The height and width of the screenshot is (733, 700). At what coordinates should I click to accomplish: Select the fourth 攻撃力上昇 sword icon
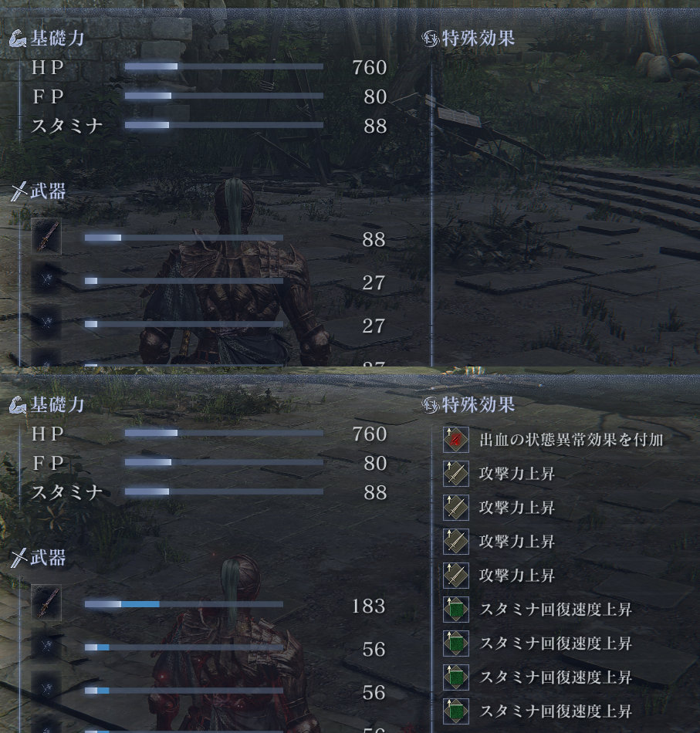tap(456, 575)
